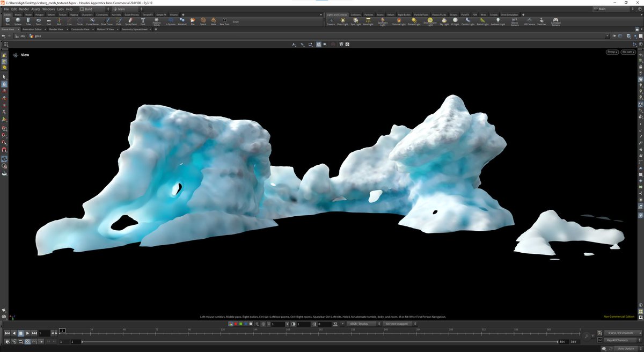Stop playback on the timeline
644x352 pixels.
point(20,333)
